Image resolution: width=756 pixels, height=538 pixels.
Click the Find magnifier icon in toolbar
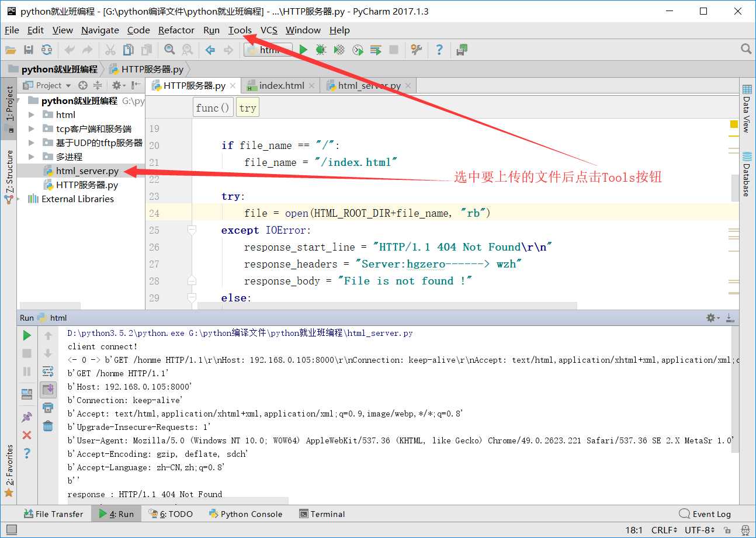[x=169, y=50]
